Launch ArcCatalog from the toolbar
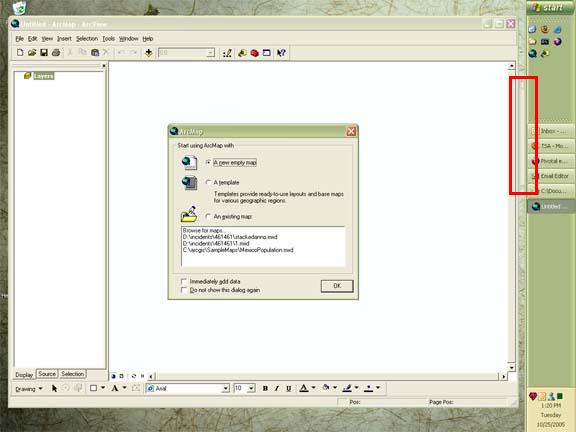 [242, 53]
